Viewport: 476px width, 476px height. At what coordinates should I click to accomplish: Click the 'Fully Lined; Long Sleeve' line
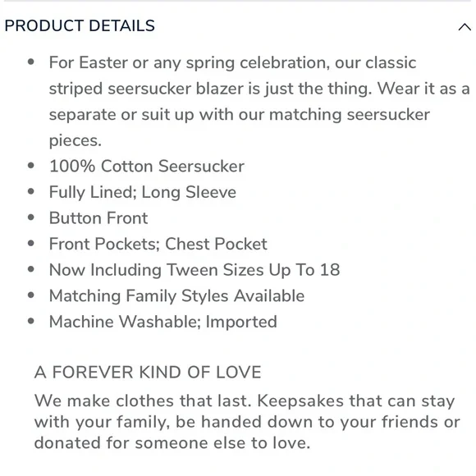pyautogui.click(x=143, y=193)
